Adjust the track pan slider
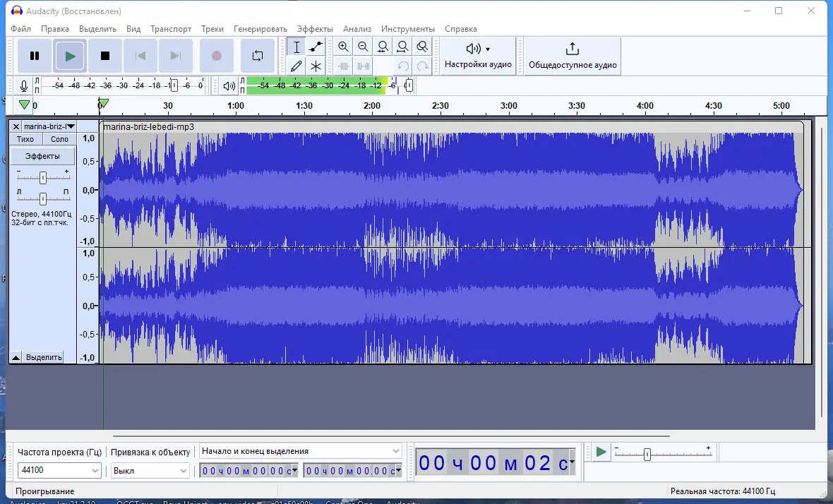The width and height of the screenshot is (833, 504). click(x=43, y=198)
